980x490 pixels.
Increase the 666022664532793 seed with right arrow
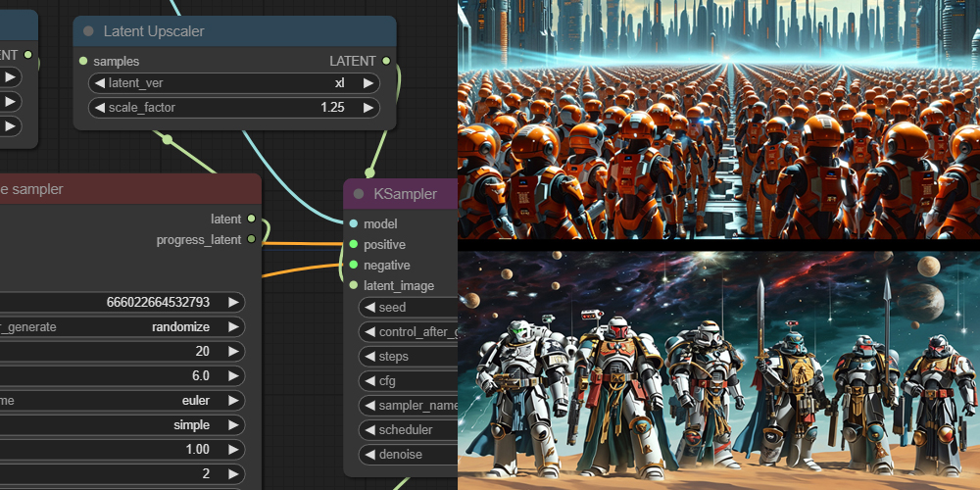pos(234,303)
